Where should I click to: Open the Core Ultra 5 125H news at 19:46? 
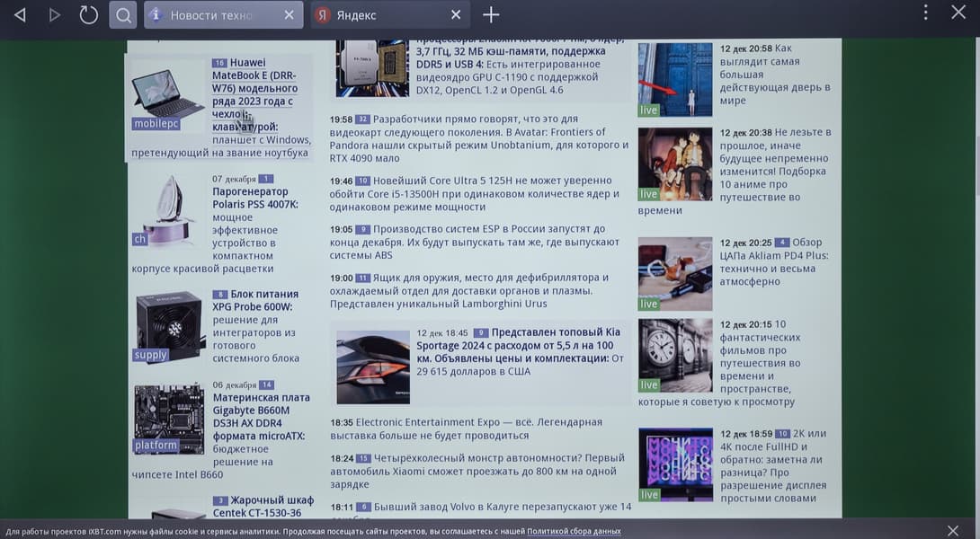coord(475,194)
